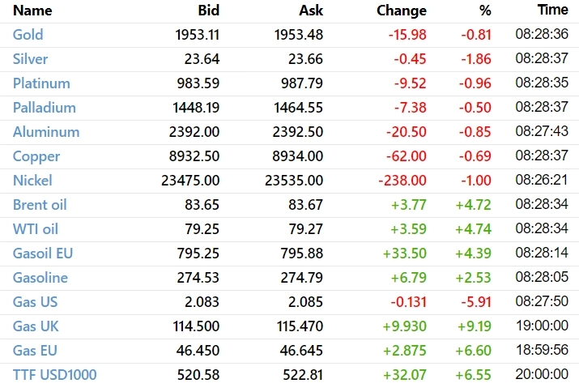Open the Gas UK link
Viewport: 579px width, 392px height.
click(36, 326)
